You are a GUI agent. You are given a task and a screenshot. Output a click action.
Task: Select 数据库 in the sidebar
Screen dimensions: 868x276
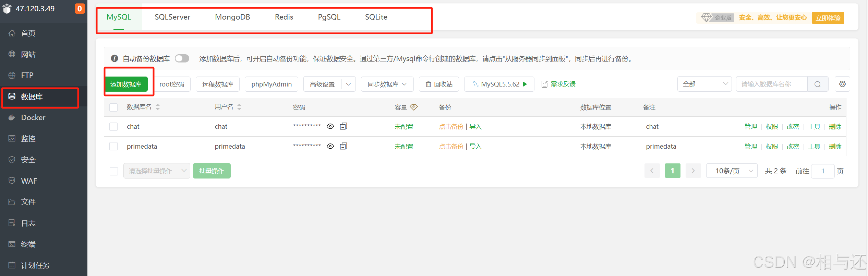pos(32,96)
